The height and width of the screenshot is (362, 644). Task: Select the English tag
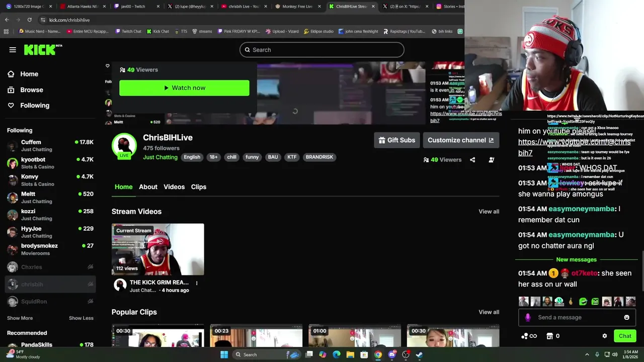[x=192, y=157]
